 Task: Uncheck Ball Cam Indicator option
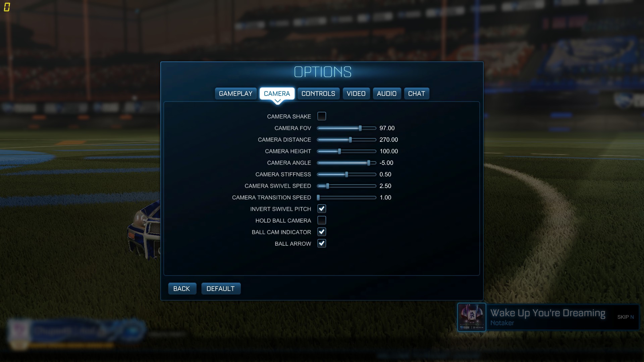tap(322, 232)
